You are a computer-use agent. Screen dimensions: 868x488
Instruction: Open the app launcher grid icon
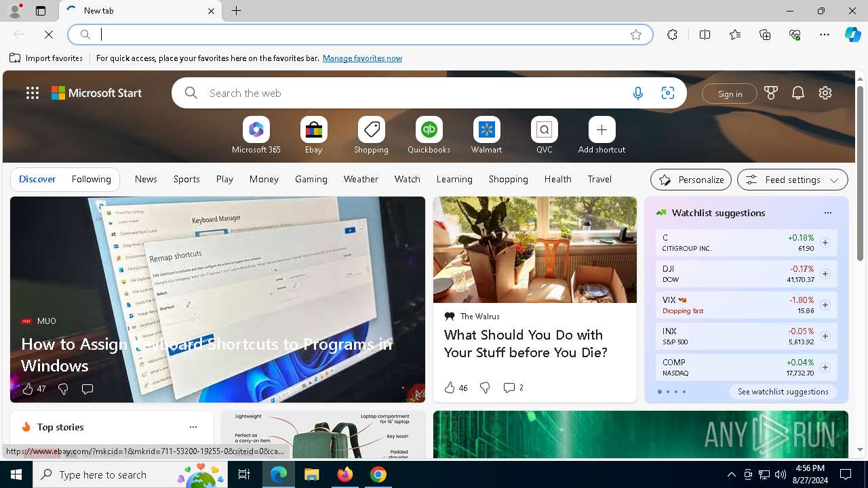pyautogui.click(x=33, y=94)
